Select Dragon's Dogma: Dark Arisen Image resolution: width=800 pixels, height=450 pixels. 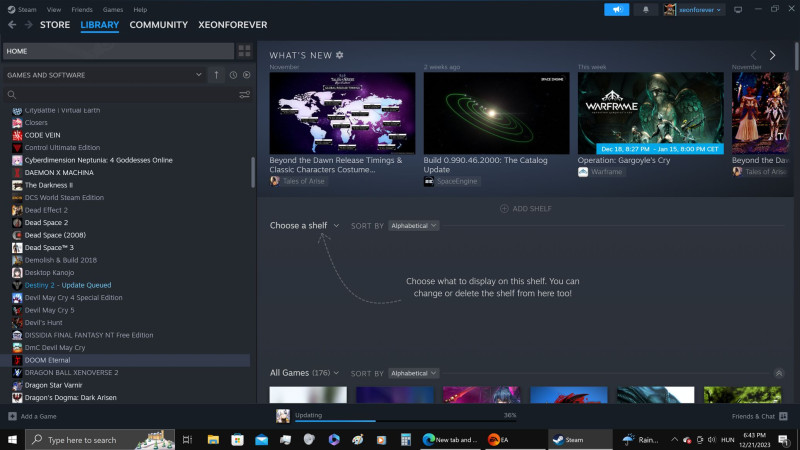coord(70,398)
